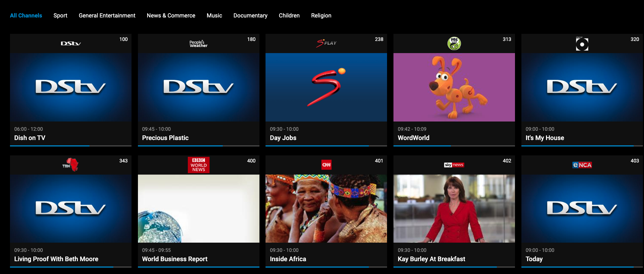Image resolution: width=644 pixels, height=274 pixels.
Task: Click the eNCA channel logo
Action: (582, 165)
